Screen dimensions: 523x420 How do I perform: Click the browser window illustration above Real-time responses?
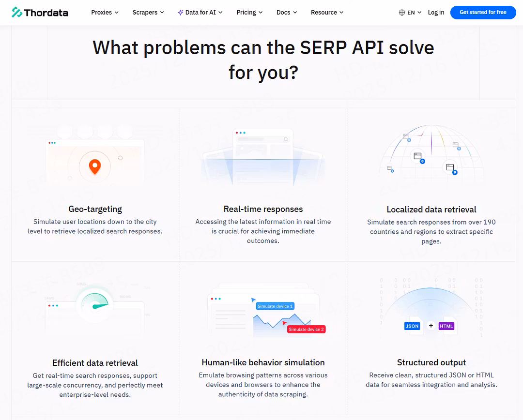[x=263, y=155]
